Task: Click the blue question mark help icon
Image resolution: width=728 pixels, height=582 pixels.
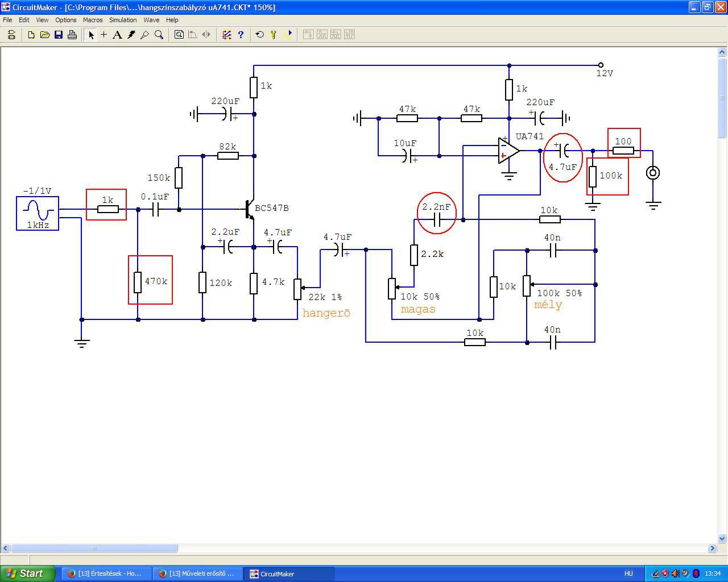Action: click(x=241, y=35)
